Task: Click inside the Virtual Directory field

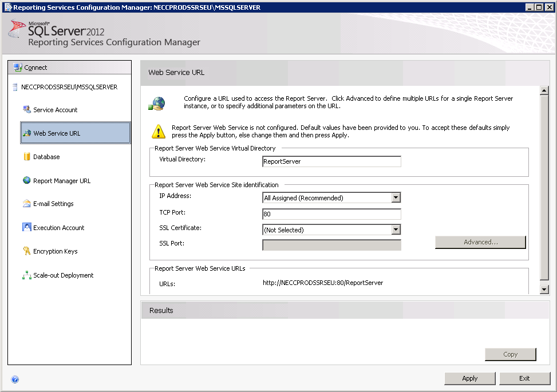Action: tap(331, 161)
